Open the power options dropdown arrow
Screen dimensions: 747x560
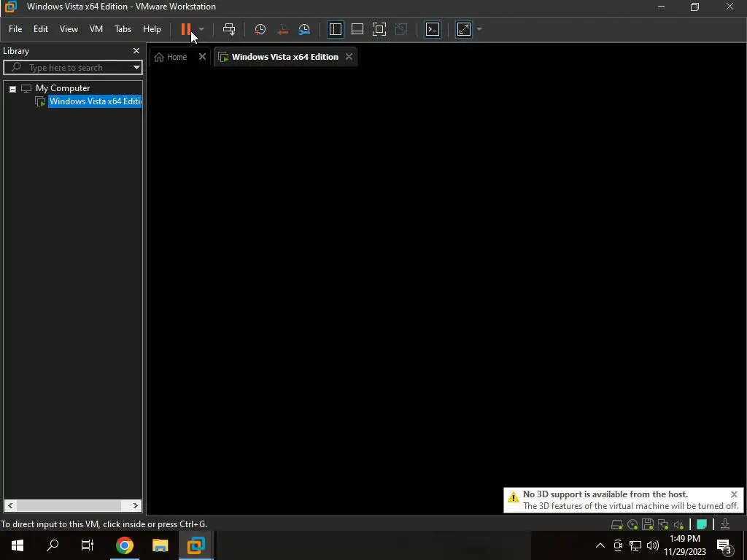point(201,29)
